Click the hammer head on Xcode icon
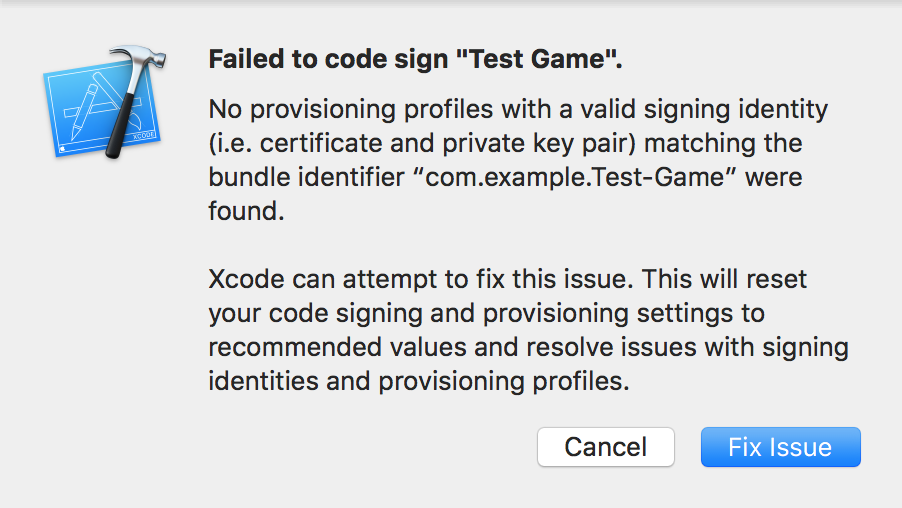Screen dimensions: 902x508 point(139,59)
